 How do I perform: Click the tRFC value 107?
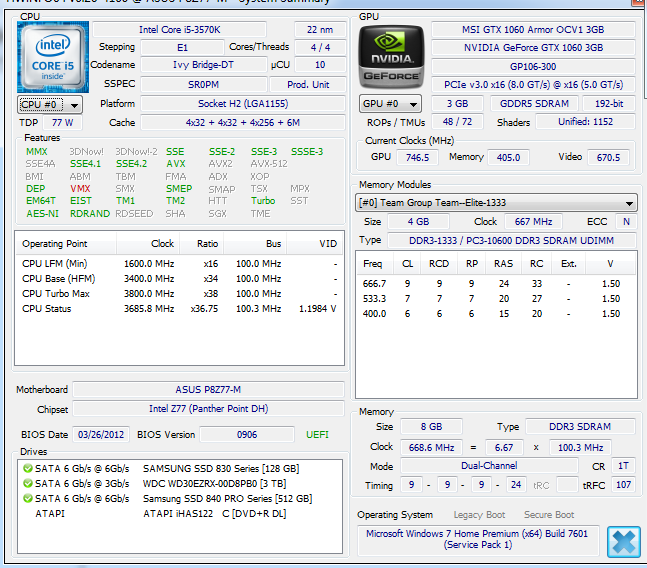point(623,485)
